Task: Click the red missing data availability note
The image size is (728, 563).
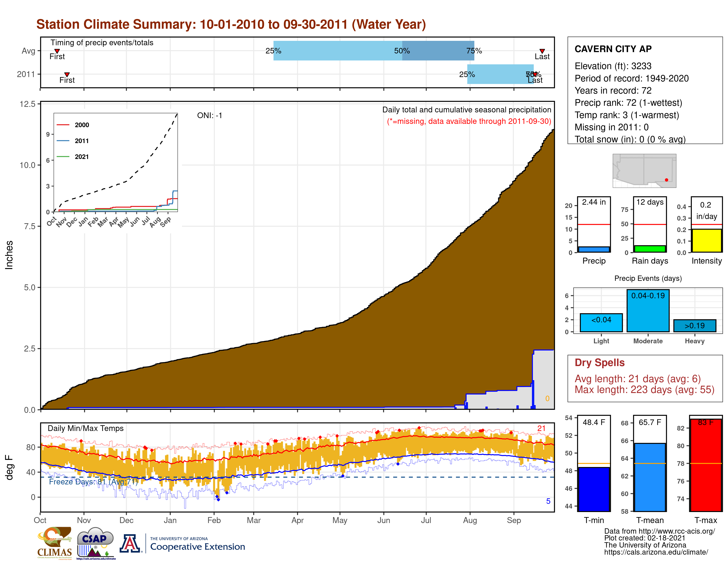Action: point(469,121)
